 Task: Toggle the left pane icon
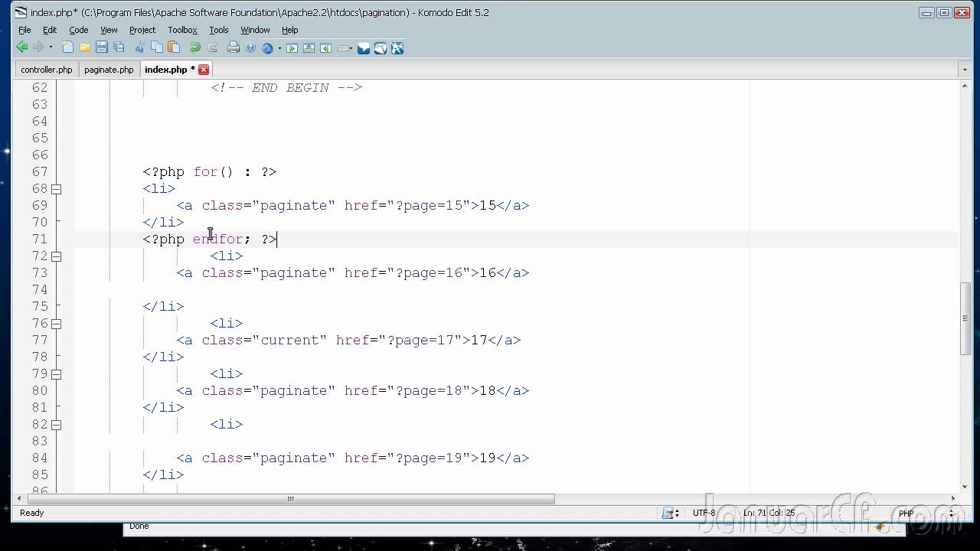pos(292,47)
